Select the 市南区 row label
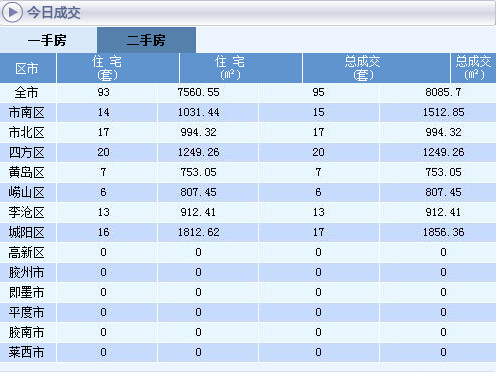Image resolution: width=496 pixels, height=372 pixels. pos(26,112)
